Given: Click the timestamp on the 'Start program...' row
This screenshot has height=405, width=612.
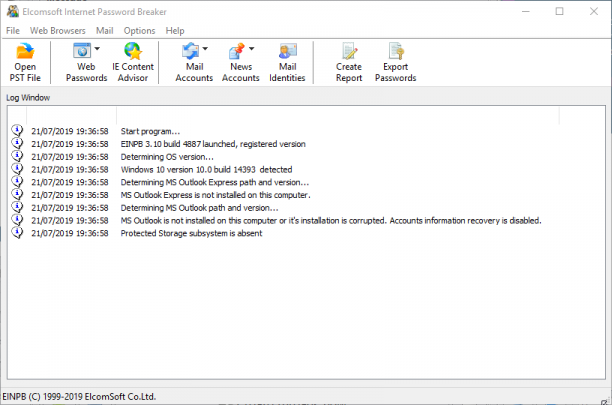Looking at the screenshot, I should (70, 131).
